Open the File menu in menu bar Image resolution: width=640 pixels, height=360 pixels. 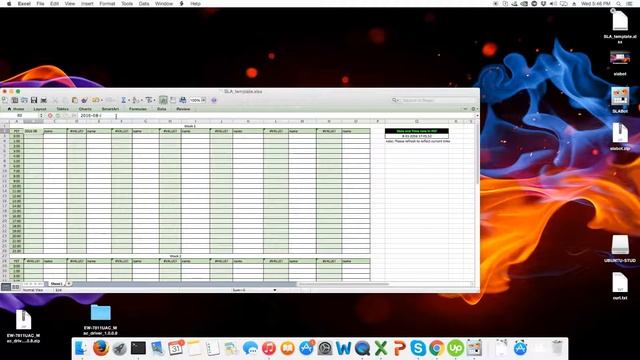coord(40,4)
